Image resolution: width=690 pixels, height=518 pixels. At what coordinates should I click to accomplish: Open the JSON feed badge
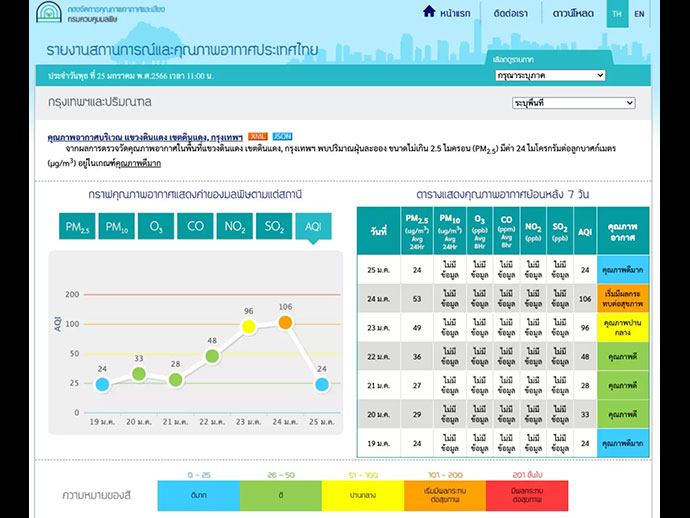282,136
